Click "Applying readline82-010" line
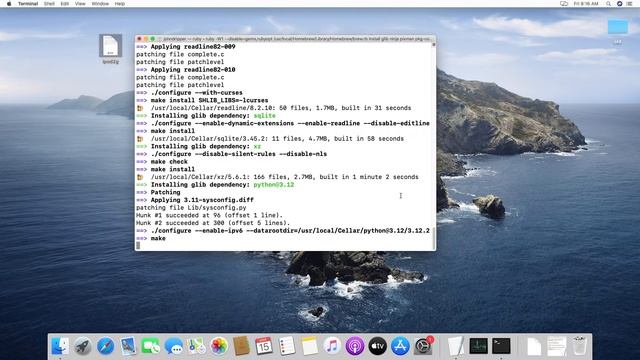Viewport: 640px width, 360px height. tap(186, 69)
